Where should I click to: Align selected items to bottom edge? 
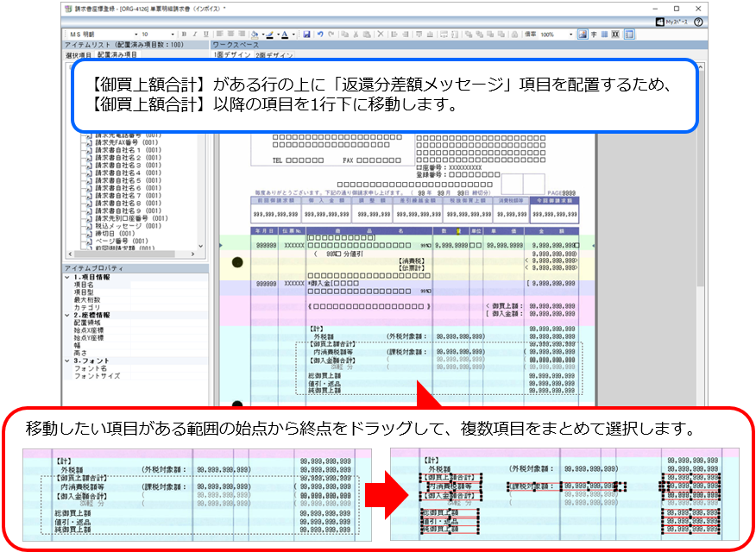430,34
